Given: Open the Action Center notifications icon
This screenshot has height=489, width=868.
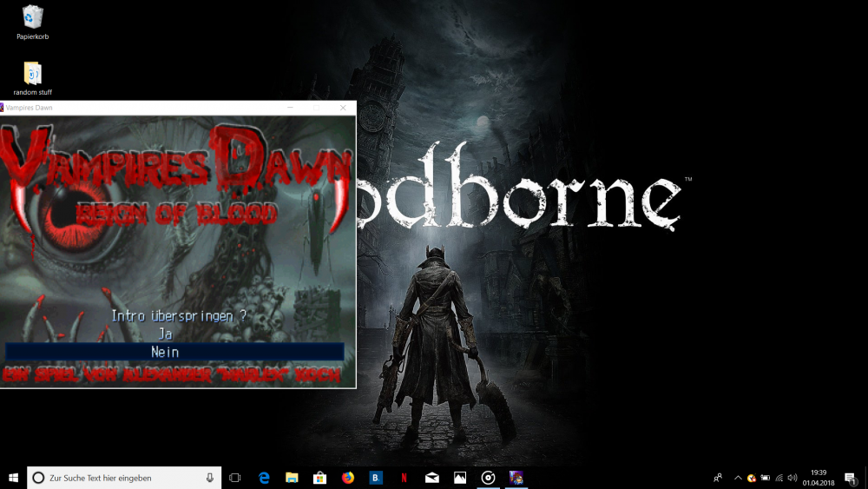Looking at the screenshot, I should coord(850,478).
